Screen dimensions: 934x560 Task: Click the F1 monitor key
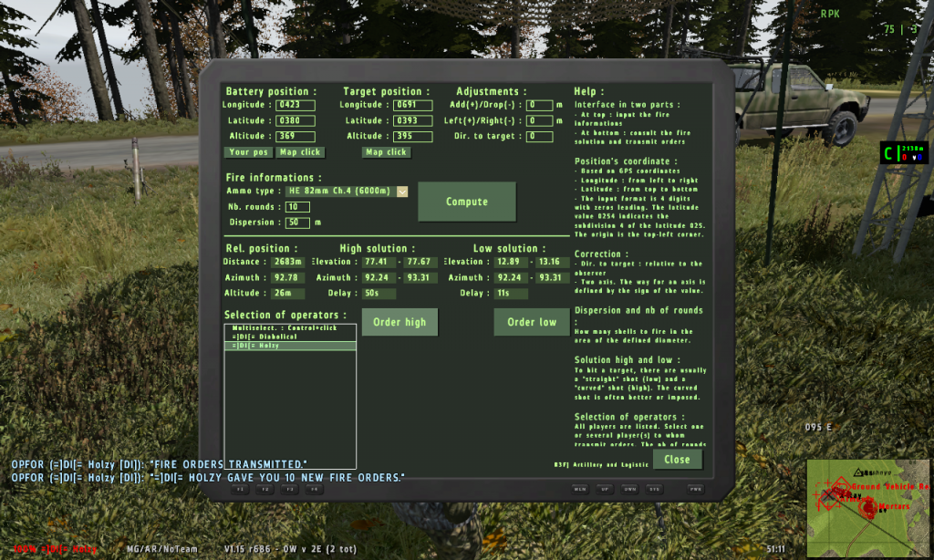pyautogui.click(x=240, y=489)
